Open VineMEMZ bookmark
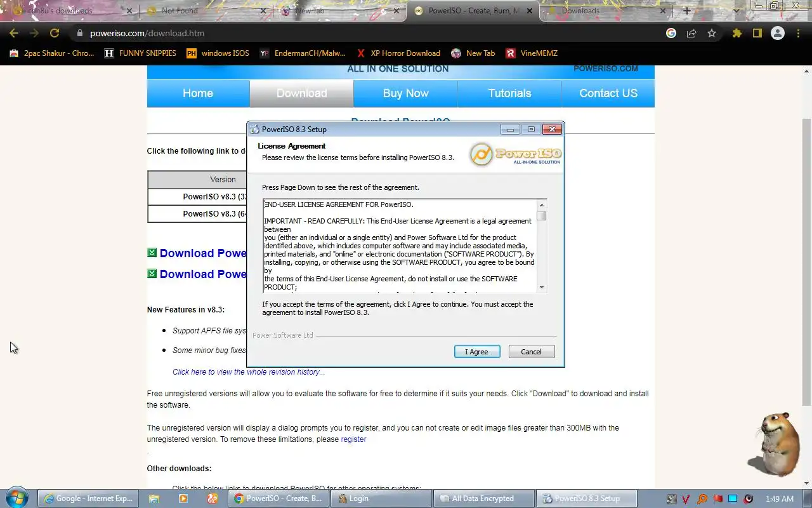 pyautogui.click(x=532, y=53)
